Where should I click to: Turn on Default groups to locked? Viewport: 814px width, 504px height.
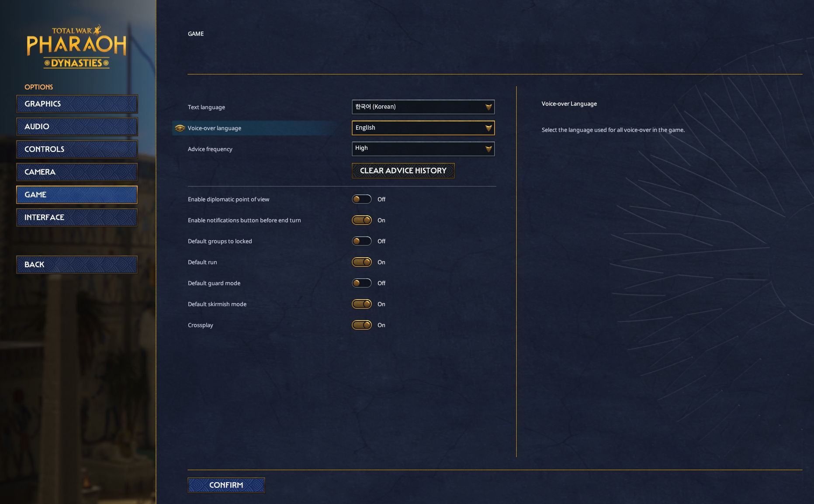click(362, 241)
